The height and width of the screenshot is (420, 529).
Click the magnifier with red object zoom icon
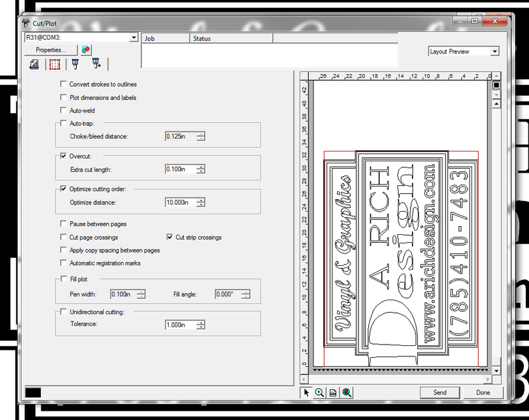[346, 392]
